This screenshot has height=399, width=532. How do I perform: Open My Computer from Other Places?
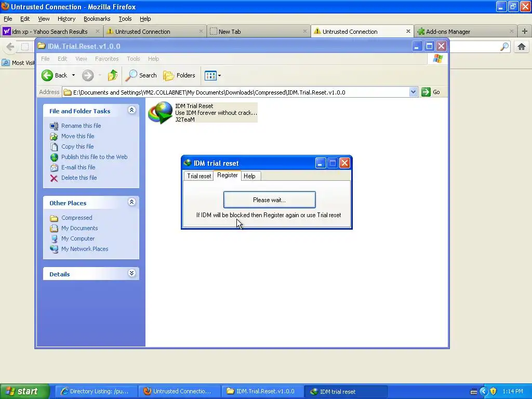pyautogui.click(x=78, y=238)
